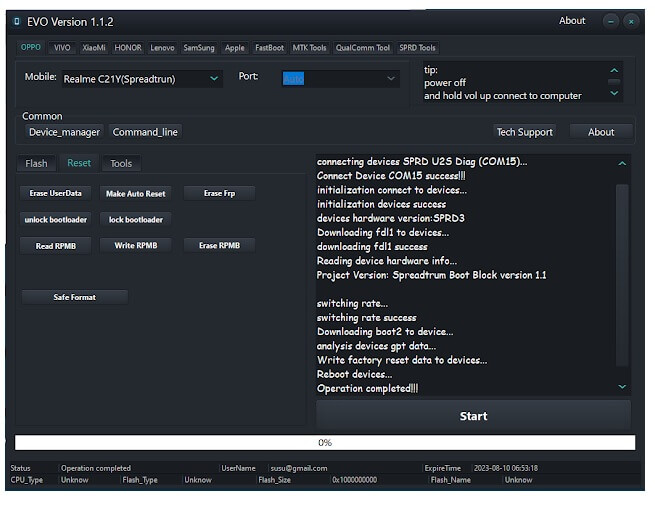Click log line 'Connect Device COM15 success!!!'
Image resolution: width=655 pixels, height=506 pixels.
pos(391,176)
